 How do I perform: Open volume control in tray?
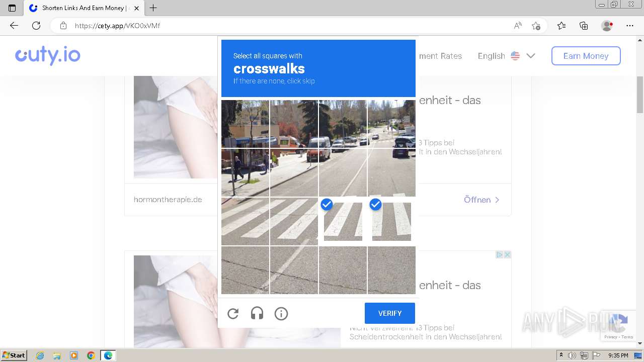[x=572, y=355]
